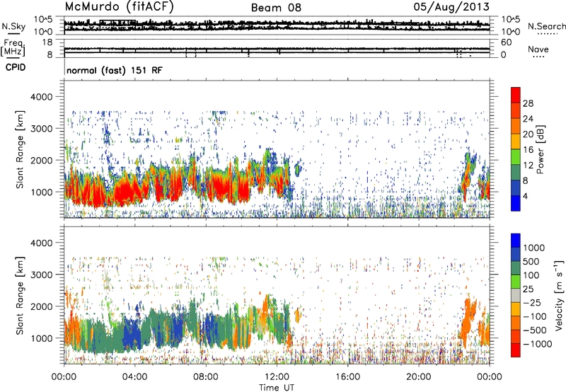Click the 'N.Search' legend label
The height and width of the screenshot is (392, 566).
pyautogui.click(x=546, y=26)
